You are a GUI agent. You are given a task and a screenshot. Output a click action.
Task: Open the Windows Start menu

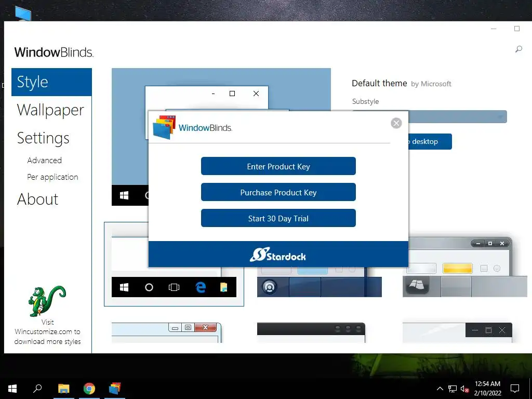click(12, 389)
